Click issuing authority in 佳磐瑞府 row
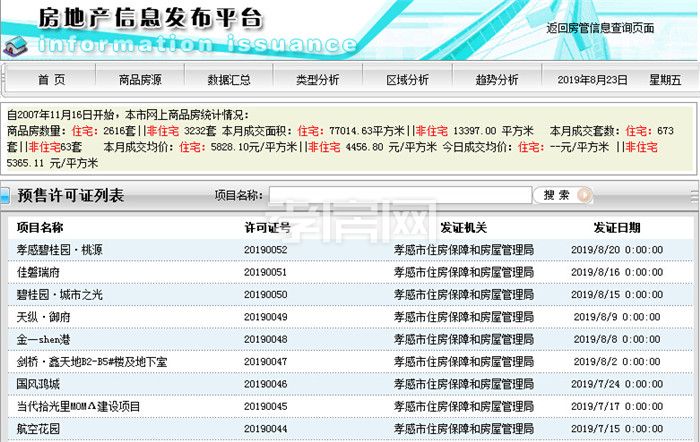 pyautogui.click(x=464, y=272)
